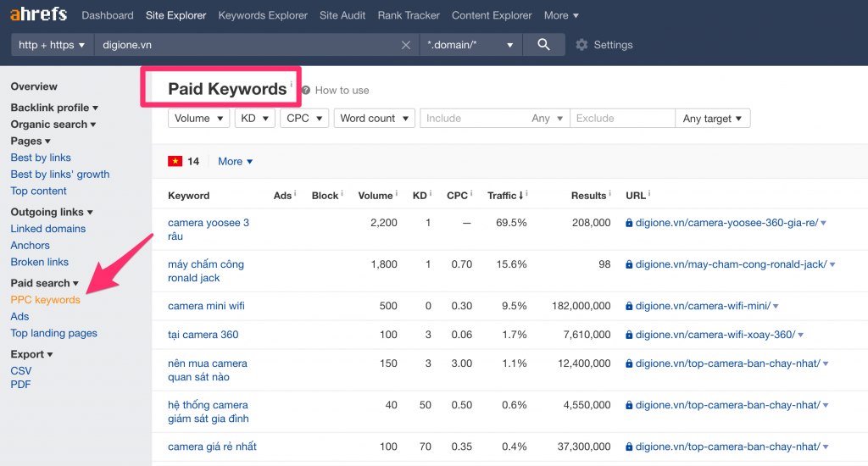Sort by Traffic column header

point(505,196)
